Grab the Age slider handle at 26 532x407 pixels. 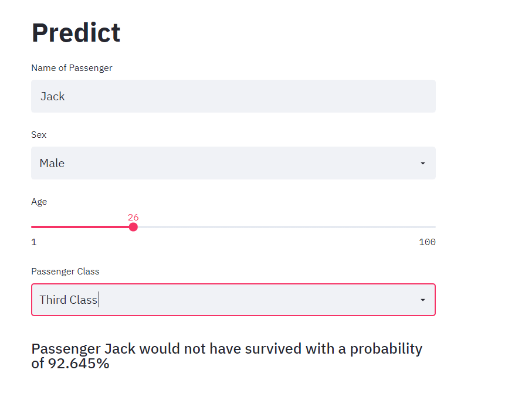point(133,227)
